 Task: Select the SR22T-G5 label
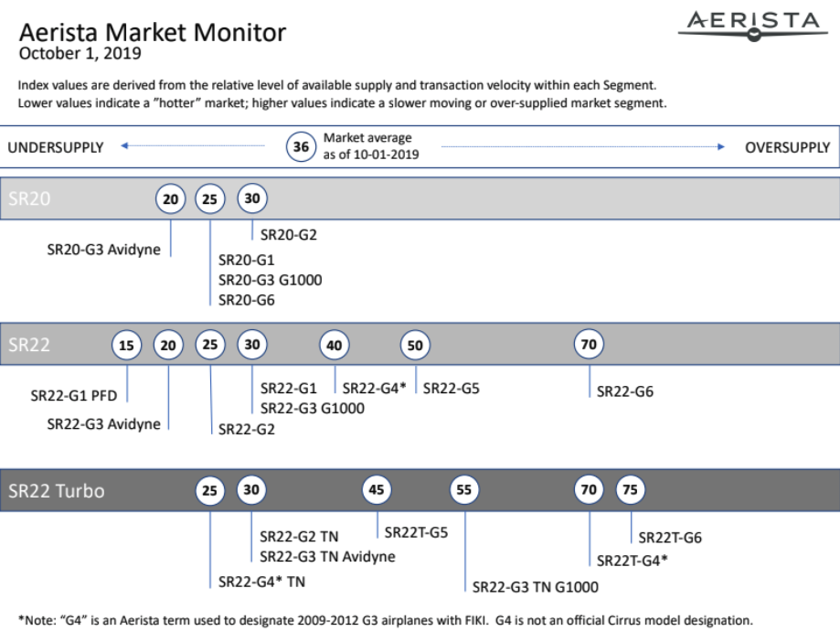pyautogui.click(x=416, y=532)
